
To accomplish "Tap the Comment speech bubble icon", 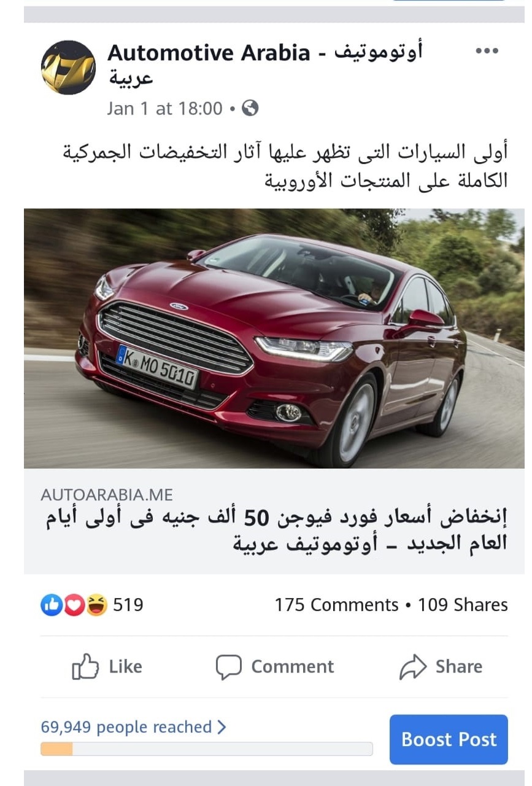I will click(229, 667).
